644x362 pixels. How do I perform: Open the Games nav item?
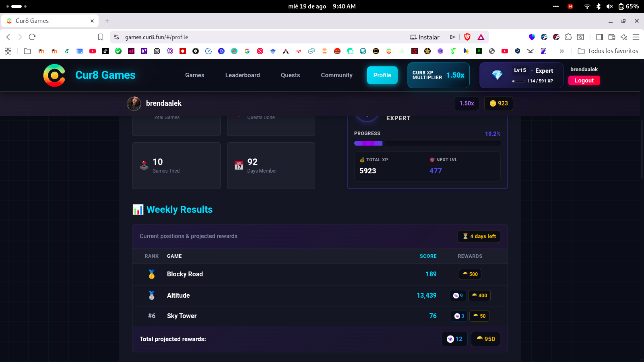point(195,75)
